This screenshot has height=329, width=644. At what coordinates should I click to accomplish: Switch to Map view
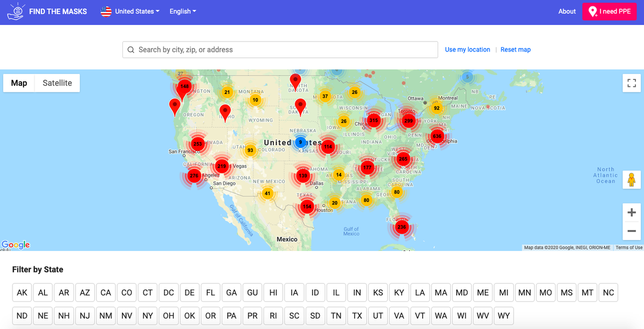(x=19, y=83)
